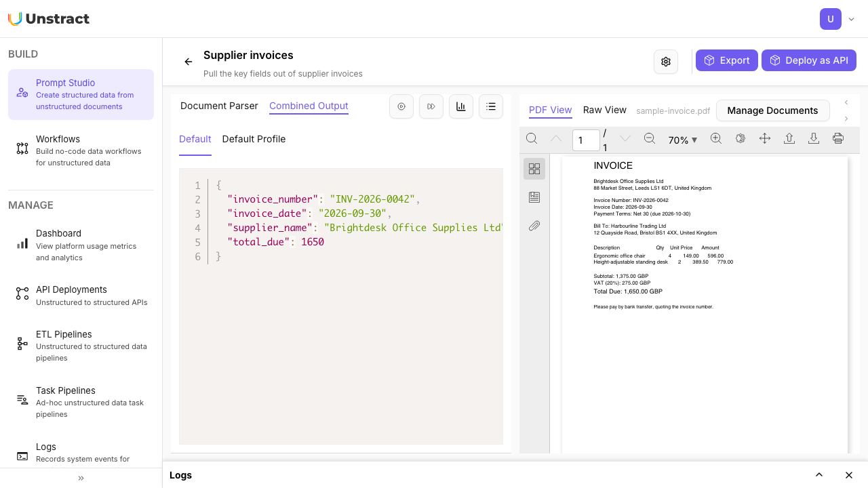Open the bar chart analysis icon

pos(461,106)
